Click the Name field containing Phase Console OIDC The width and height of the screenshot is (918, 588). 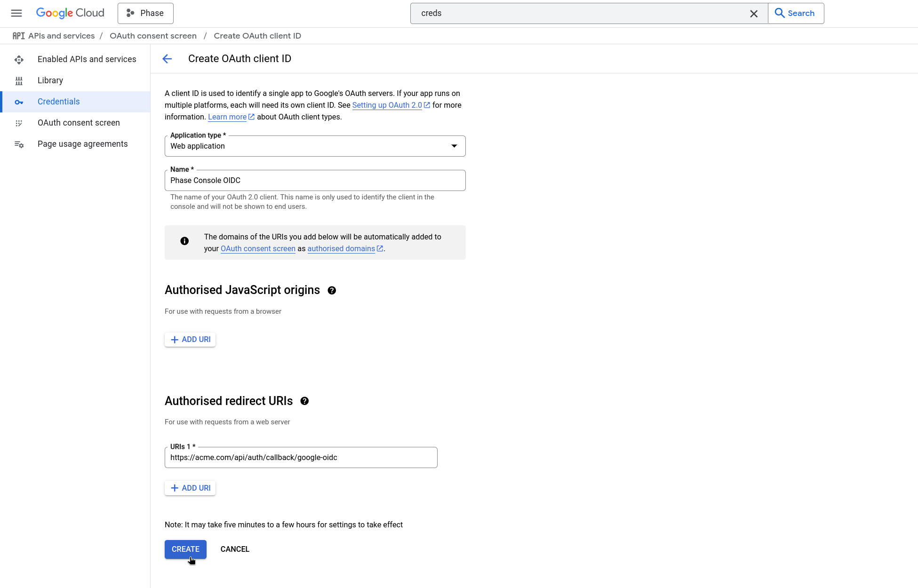pyautogui.click(x=315, y=180)
